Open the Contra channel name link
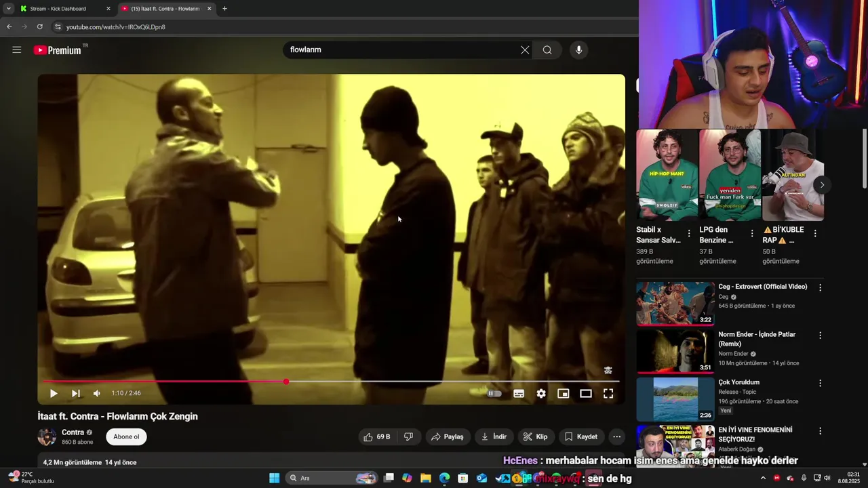Screen dimensions: 868x488 pyautogui.click(x=73, y=432)
